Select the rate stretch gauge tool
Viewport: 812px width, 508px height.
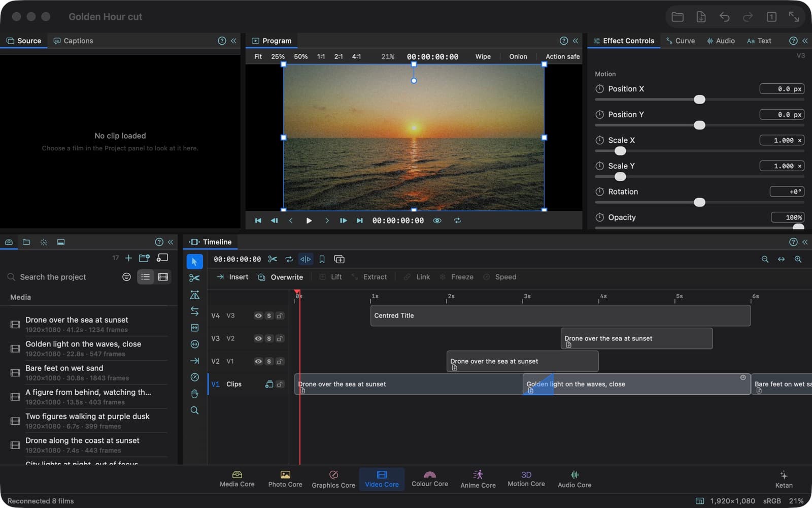point(194,377)
